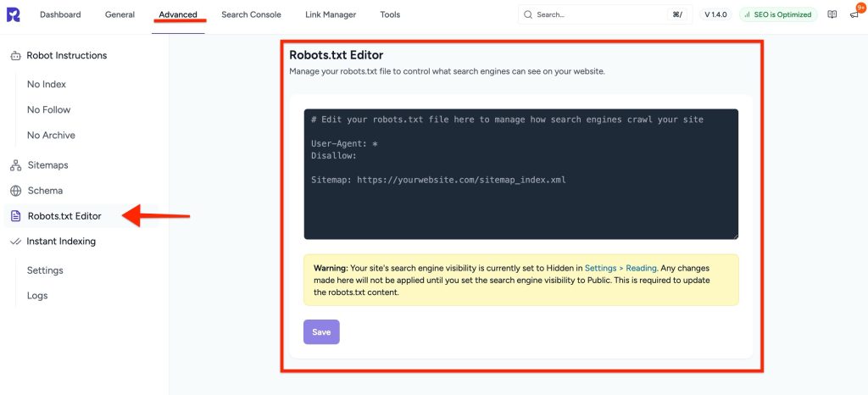Follow the Settings > Reading link
This screenshot has height=395, width=868.
(x=620, y=268)
